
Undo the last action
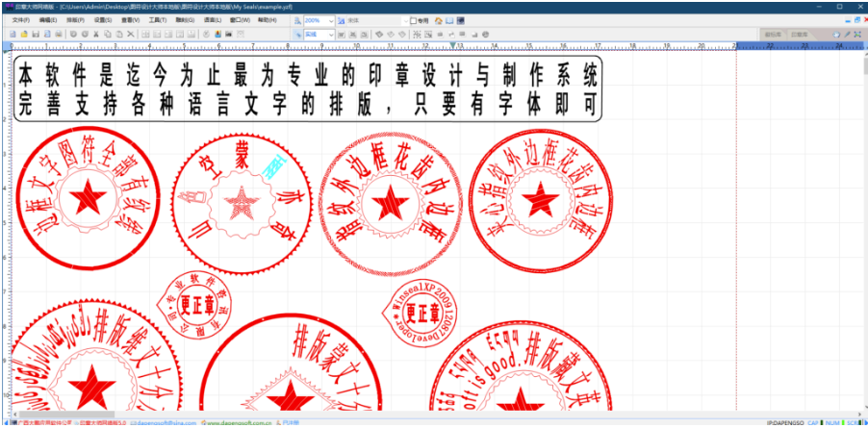point(73,35)
